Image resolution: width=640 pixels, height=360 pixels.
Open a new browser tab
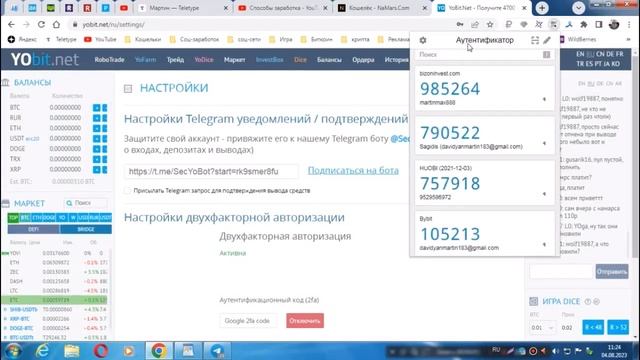pyautogui.click(x=542, y=8)
